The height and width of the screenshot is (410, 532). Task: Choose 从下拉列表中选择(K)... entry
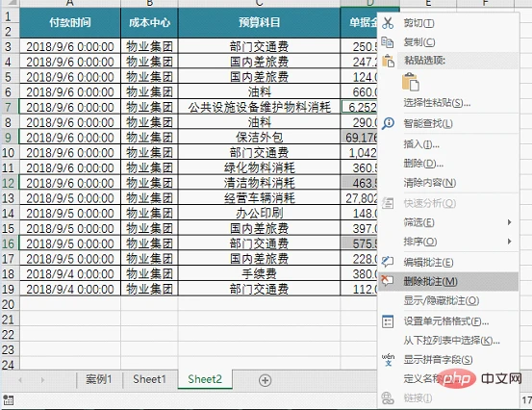(451, 340)
